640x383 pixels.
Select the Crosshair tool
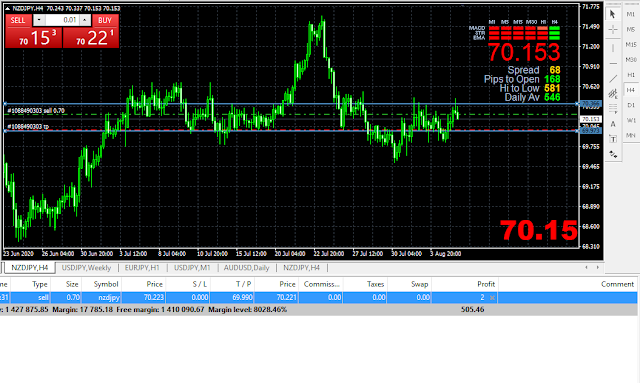[613, 29]
